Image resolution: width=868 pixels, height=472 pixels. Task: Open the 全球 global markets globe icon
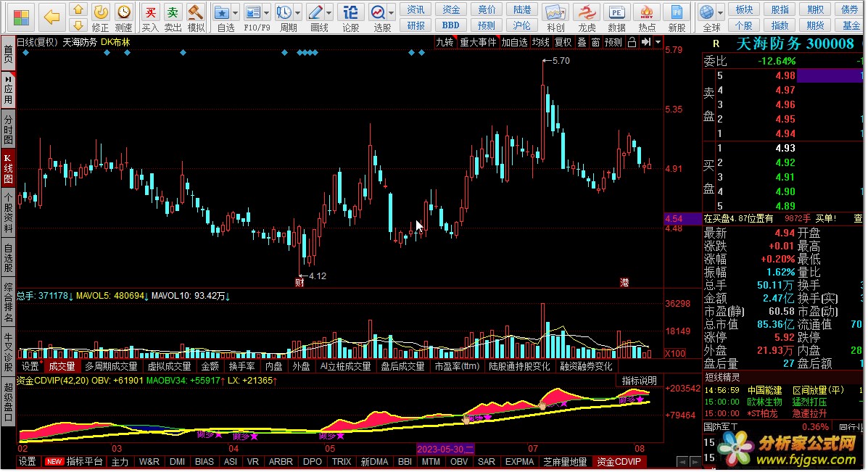point(707,17)
